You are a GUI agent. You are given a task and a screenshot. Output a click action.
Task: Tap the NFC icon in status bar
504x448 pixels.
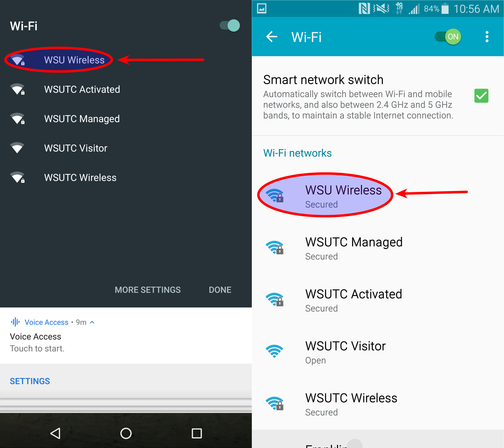pyautogui.click(x=364, y=8)
